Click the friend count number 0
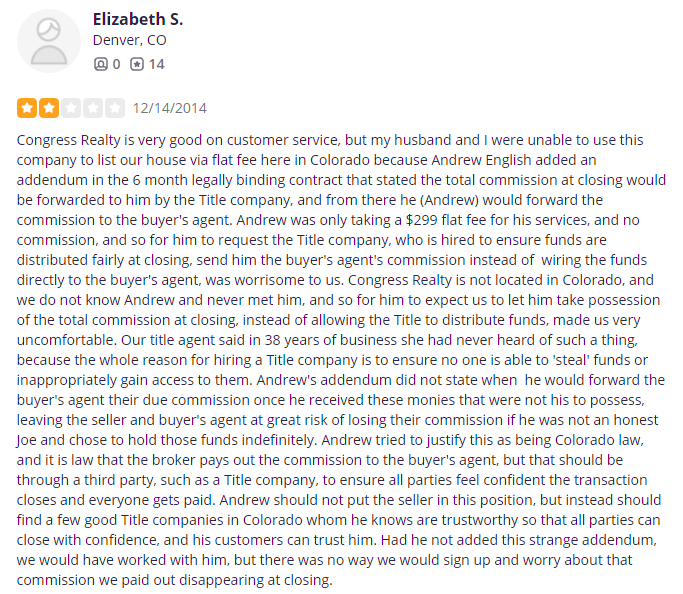 pyautogui.click(x=116, y=64)
